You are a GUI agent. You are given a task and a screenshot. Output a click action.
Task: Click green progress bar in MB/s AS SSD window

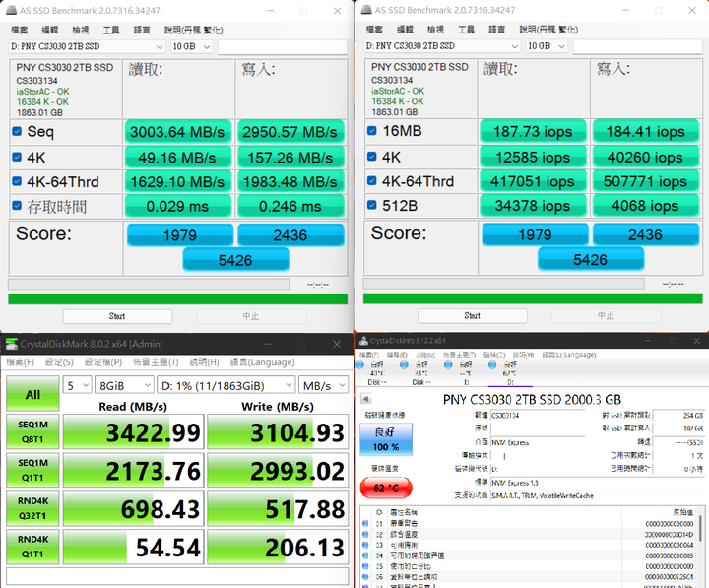(177, 299)
